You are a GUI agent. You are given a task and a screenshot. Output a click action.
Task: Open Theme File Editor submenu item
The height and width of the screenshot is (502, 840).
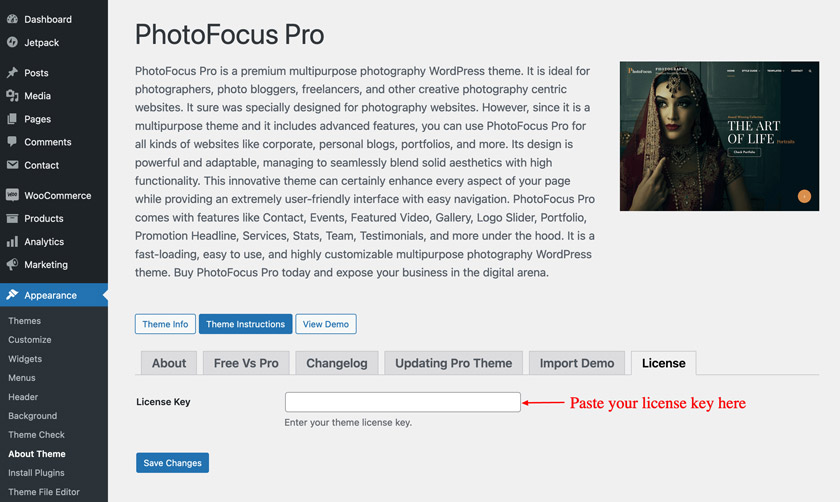tap(44, 492)
